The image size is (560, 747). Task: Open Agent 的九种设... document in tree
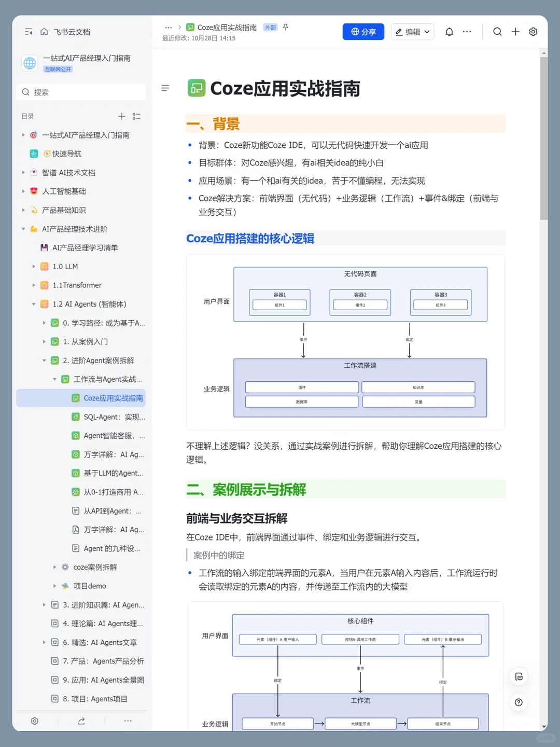(x=111, y=548)
